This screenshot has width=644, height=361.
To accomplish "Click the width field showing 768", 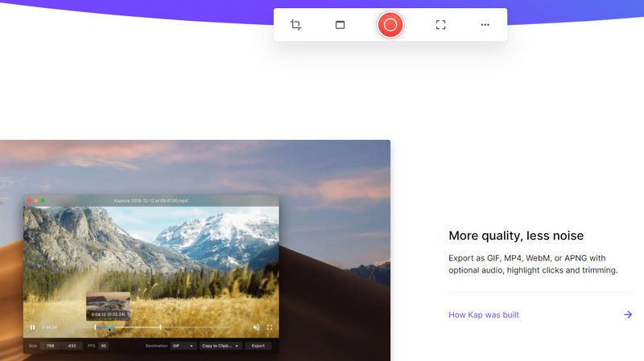I will pyautogui.click(x=50, y=346).
